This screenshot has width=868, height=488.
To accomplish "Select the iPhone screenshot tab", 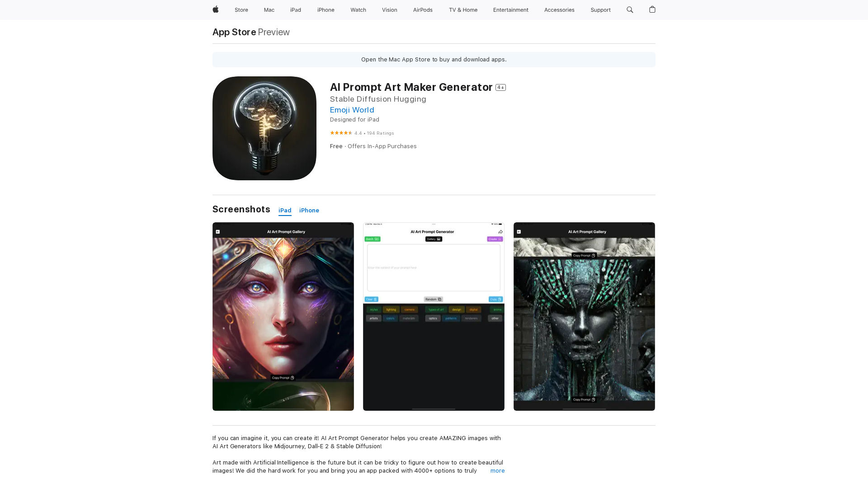I will pos(309,210).
